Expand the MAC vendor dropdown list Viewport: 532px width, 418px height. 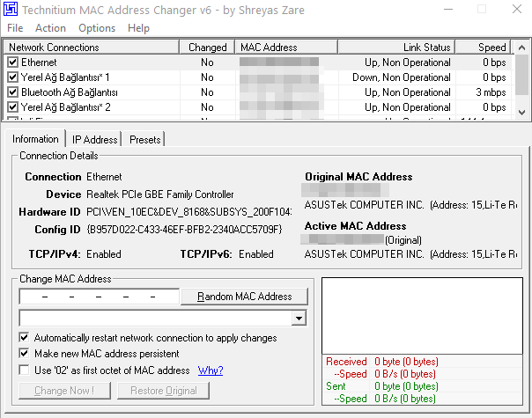coord(299,318)
